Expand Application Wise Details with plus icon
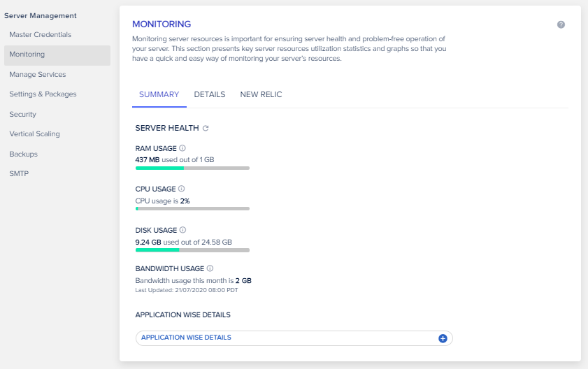Image resolution: width=588 pixels, height=369 pixels. [443, 338]
